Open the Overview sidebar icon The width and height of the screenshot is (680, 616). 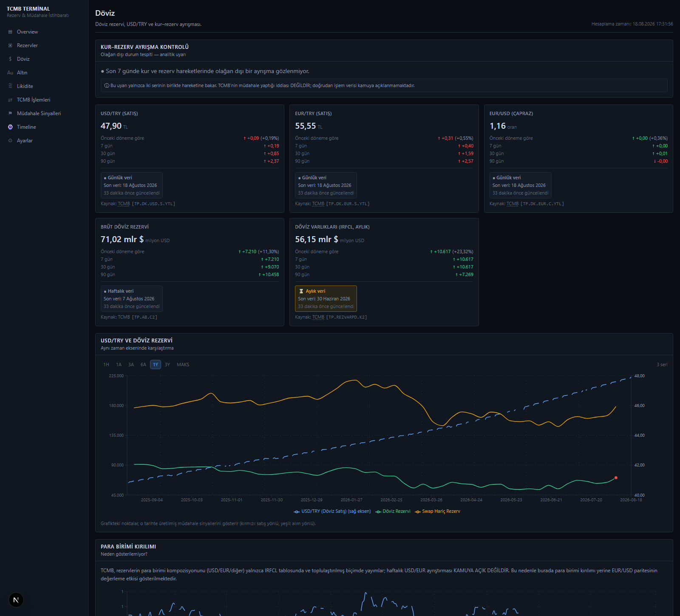10,32
